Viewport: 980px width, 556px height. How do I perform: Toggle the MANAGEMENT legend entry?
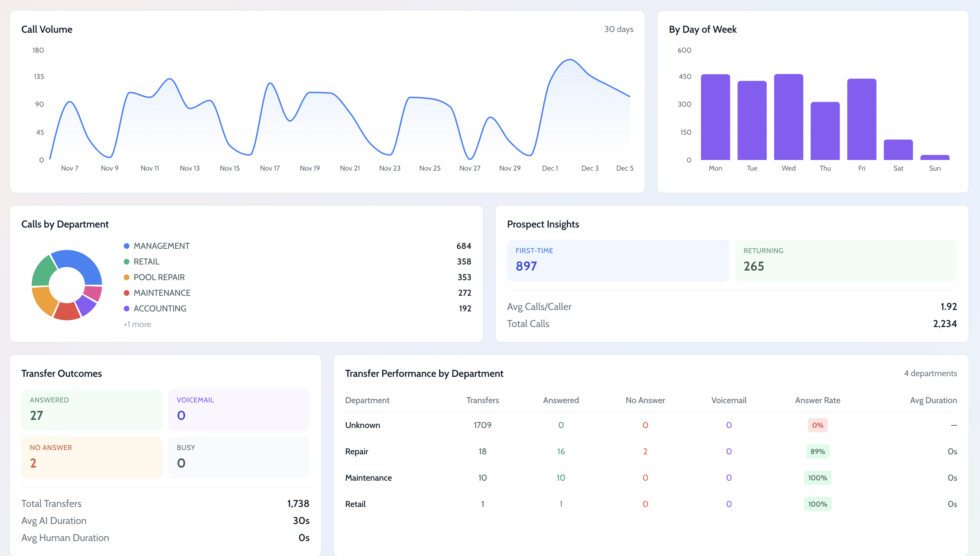click(161, 246)
